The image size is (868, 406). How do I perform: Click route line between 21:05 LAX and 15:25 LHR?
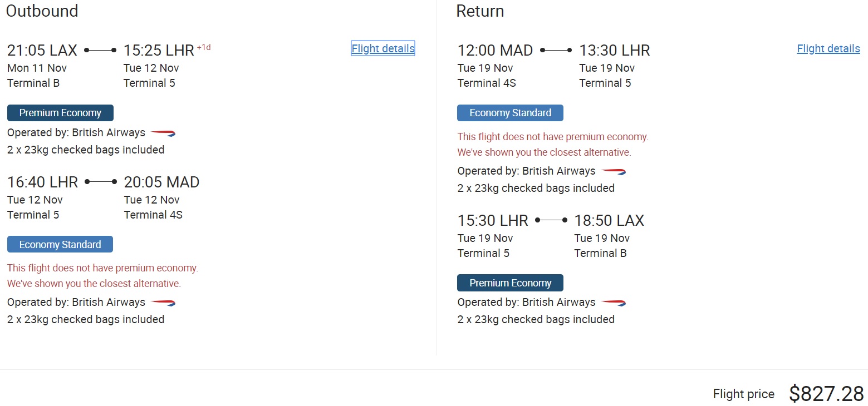100,50
